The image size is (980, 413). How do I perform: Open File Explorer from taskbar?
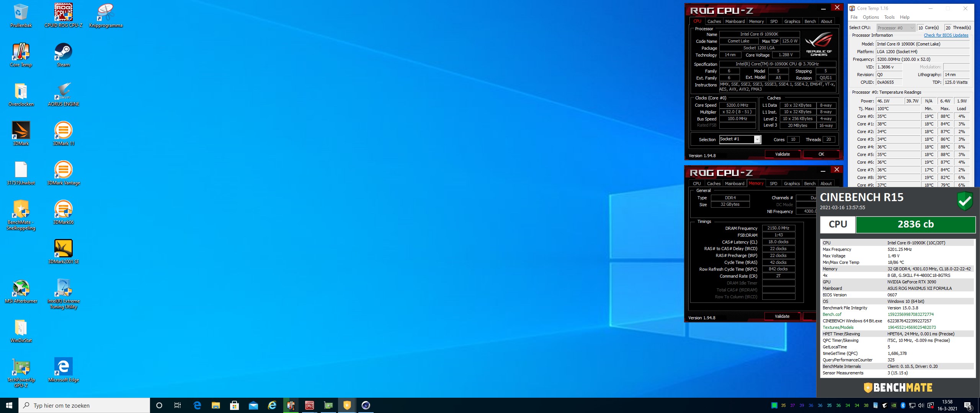pos(216,405)
